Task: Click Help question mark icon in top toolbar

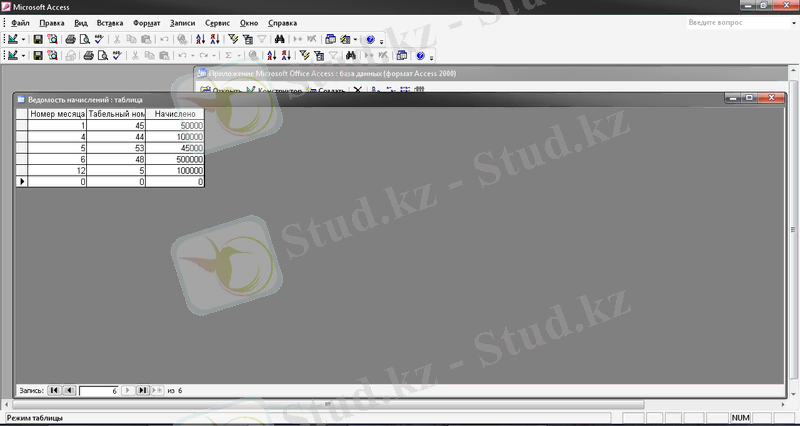Action: 370,39
